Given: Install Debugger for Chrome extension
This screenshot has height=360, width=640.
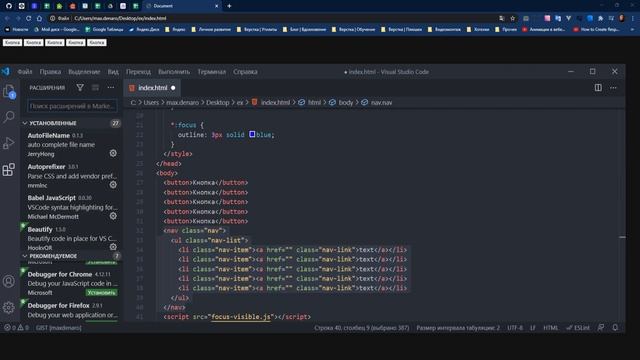Looking at the screenshot, I should pos(101,293).
